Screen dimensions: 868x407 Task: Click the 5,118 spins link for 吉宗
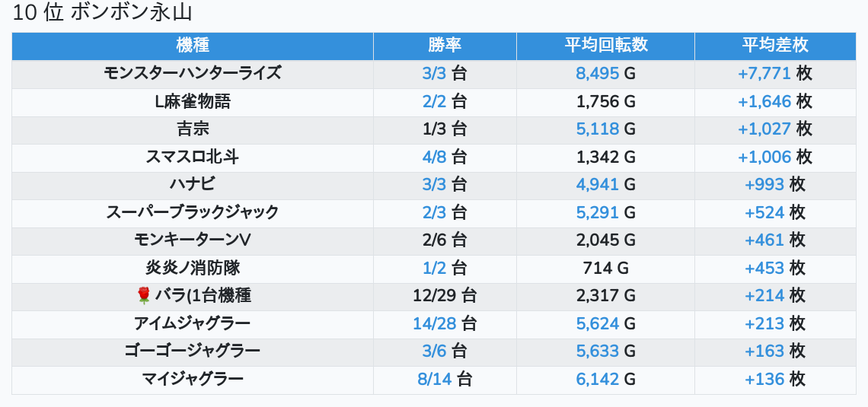(597, 129)
